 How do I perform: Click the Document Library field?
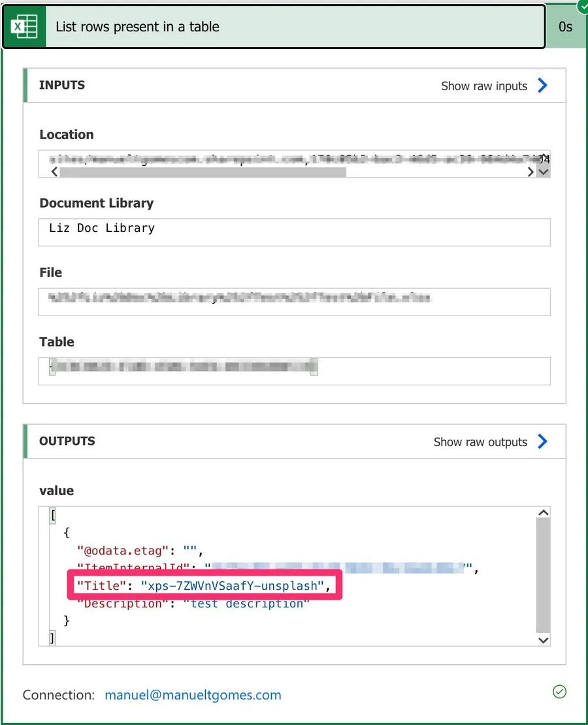[294, 232]
